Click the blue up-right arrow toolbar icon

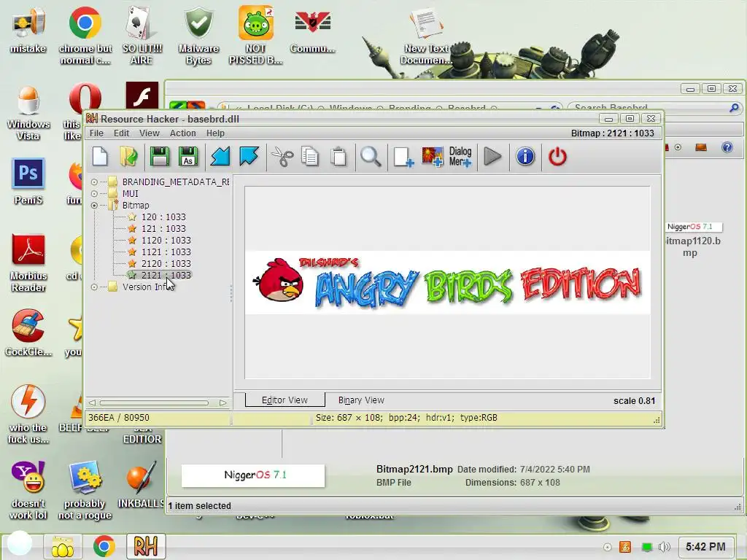coord(249,157)
